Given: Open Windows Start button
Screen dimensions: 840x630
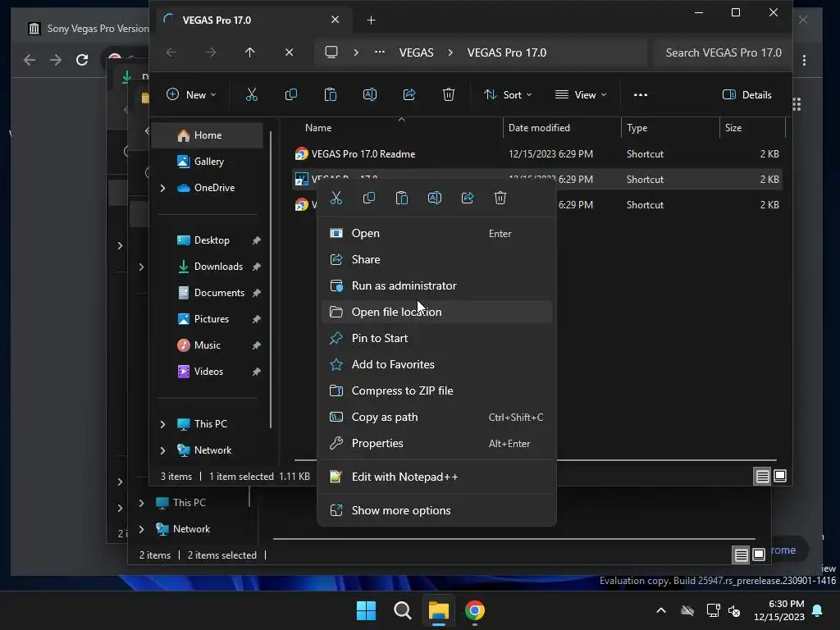Looking at the screenshot, I should pos(367,610).
